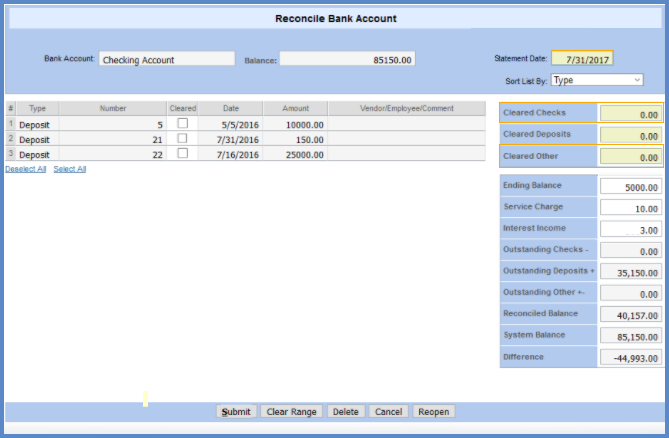The image size is (669, 438).
Task: Click the Ending Balance field
Action: point(631,186)
